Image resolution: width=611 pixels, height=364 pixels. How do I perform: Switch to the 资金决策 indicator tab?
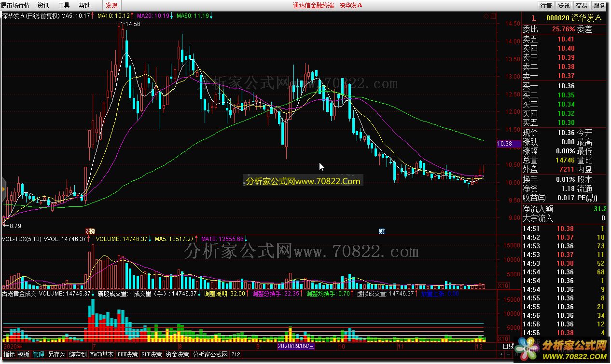177,354
